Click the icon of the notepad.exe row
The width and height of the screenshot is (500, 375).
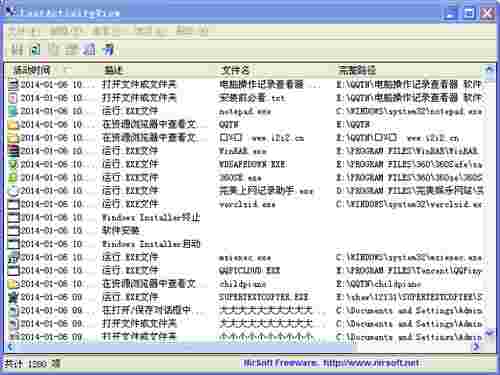(x=13, y=111)
